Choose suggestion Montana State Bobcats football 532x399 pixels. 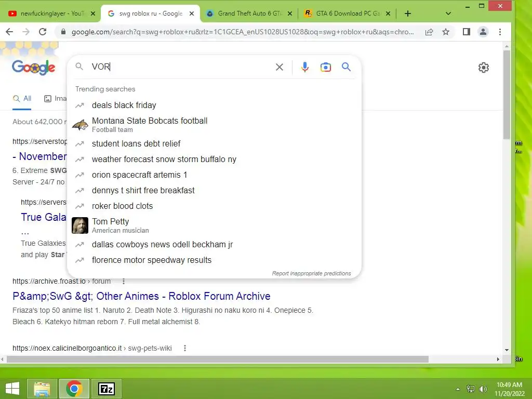pyautogui.click(x=214, y=125)
